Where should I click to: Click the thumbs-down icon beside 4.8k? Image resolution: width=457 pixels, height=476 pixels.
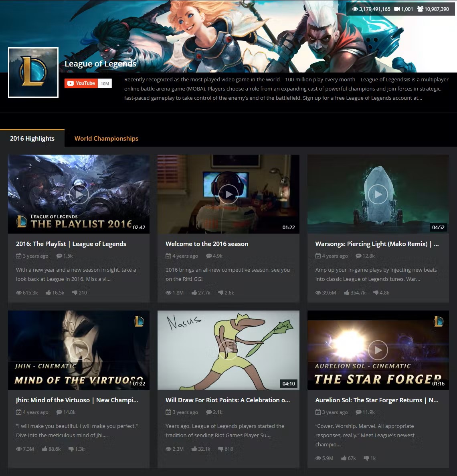tap(376, 292)
